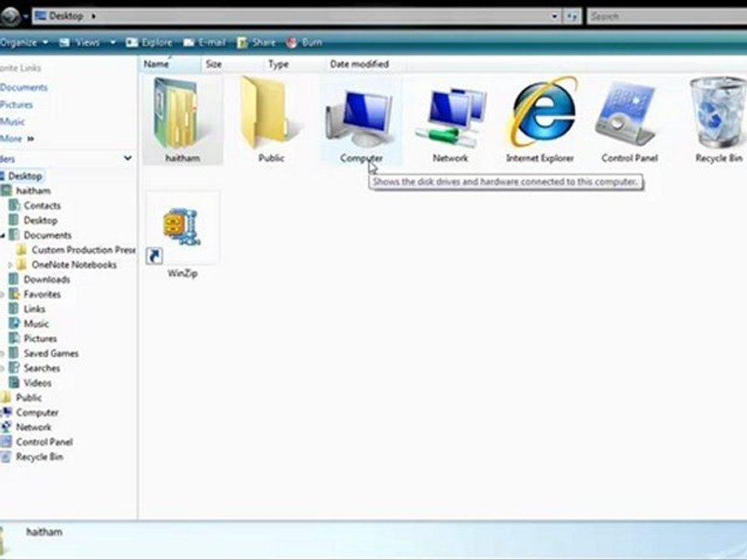747x560 pixels.
Task: Click the breadcrumb arrow after Desktop
Action: (93, 16)
